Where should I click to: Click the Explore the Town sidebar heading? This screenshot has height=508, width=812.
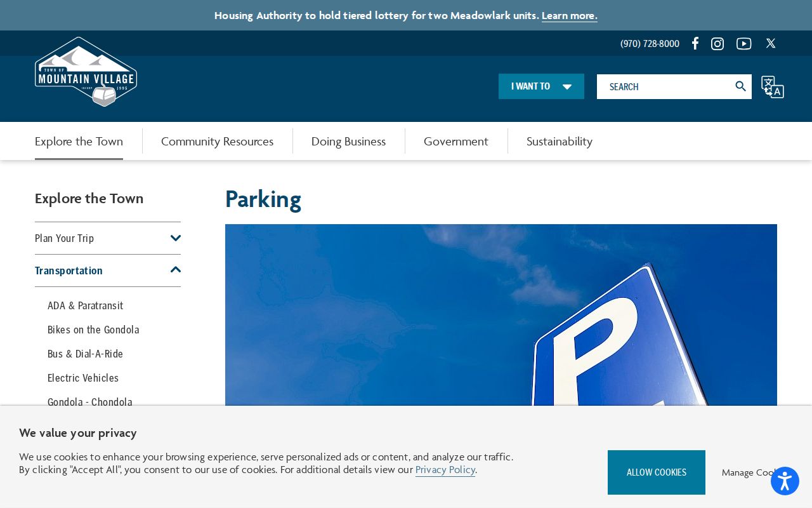[x=89, y=198]
